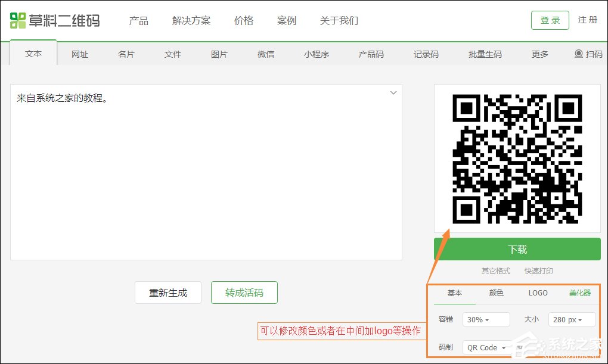
Task: Open the 解决方案 menu
Action: 191,20
